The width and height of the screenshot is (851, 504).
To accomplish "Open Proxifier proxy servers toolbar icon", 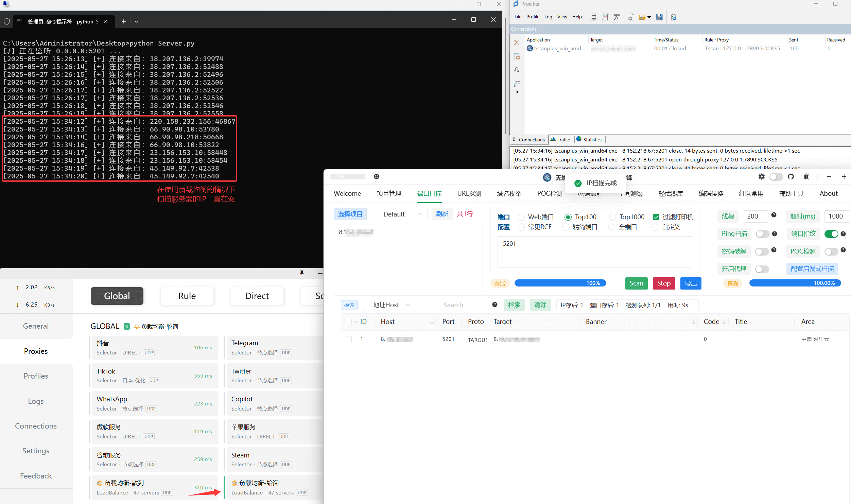I will pyautogui.click(x=594, y=17).
